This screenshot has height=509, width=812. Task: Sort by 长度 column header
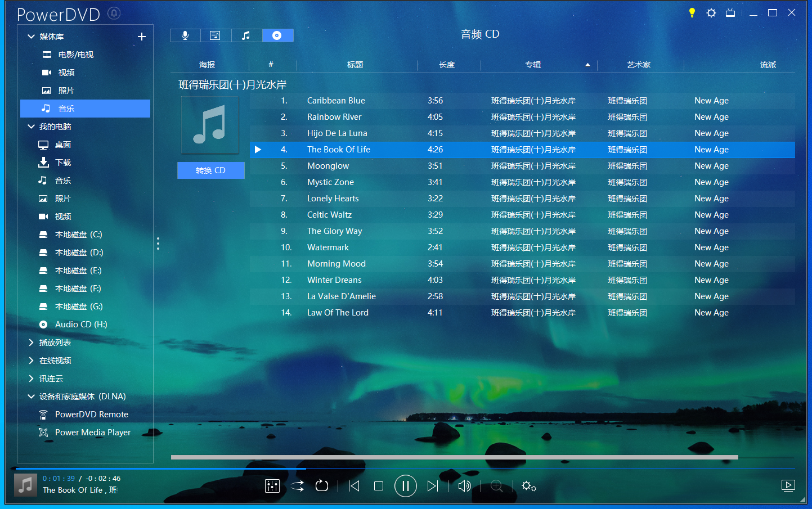(x=447, y=65)
